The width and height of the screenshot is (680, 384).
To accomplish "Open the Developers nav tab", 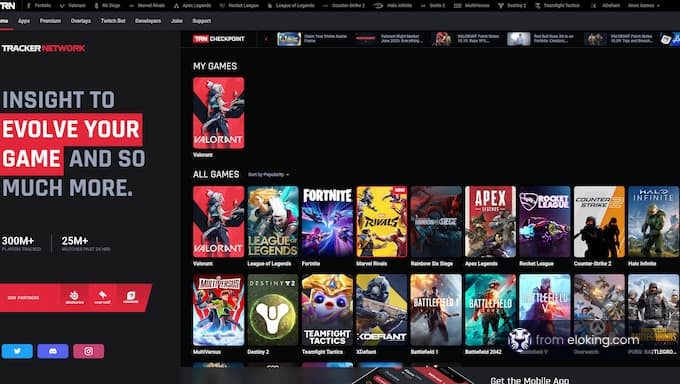I will pyautogui.click(x=148, y=21).
